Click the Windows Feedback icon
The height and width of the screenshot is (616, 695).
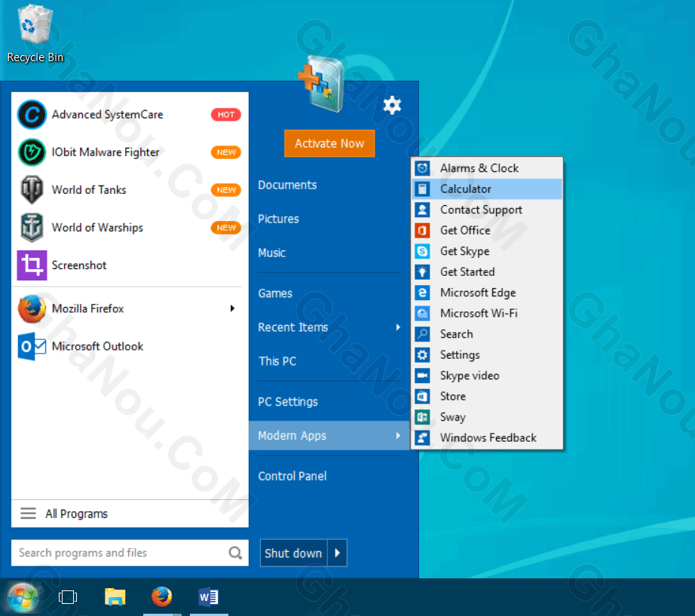pos(422,438)
